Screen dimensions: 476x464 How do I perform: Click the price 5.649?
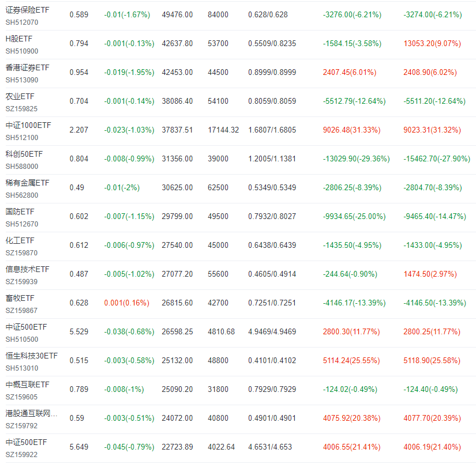point(79,447)
